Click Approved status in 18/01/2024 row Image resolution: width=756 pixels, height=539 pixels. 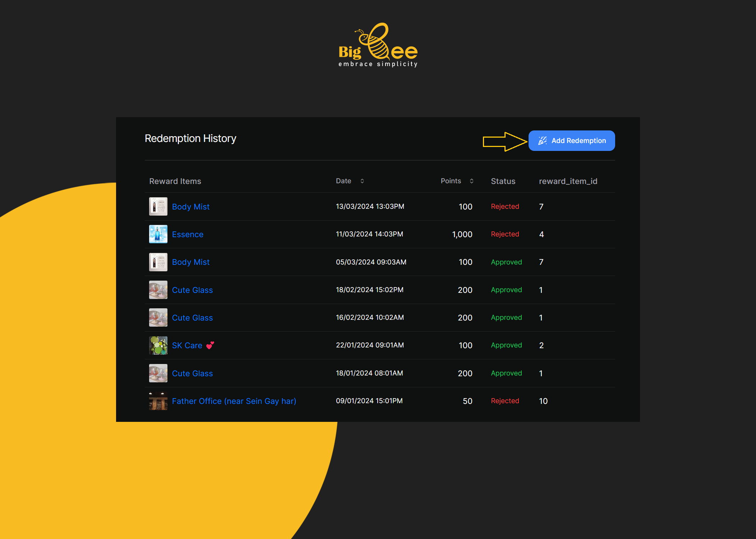[506, 373]
